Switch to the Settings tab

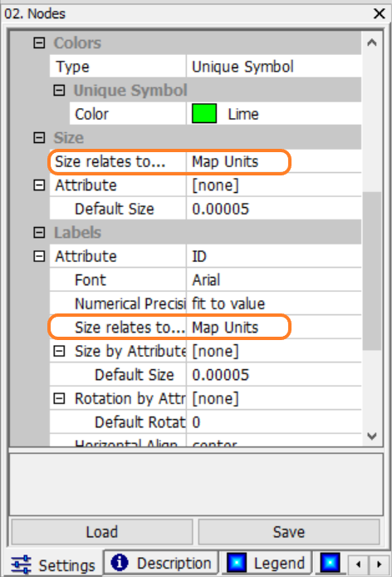click(53, 565)
